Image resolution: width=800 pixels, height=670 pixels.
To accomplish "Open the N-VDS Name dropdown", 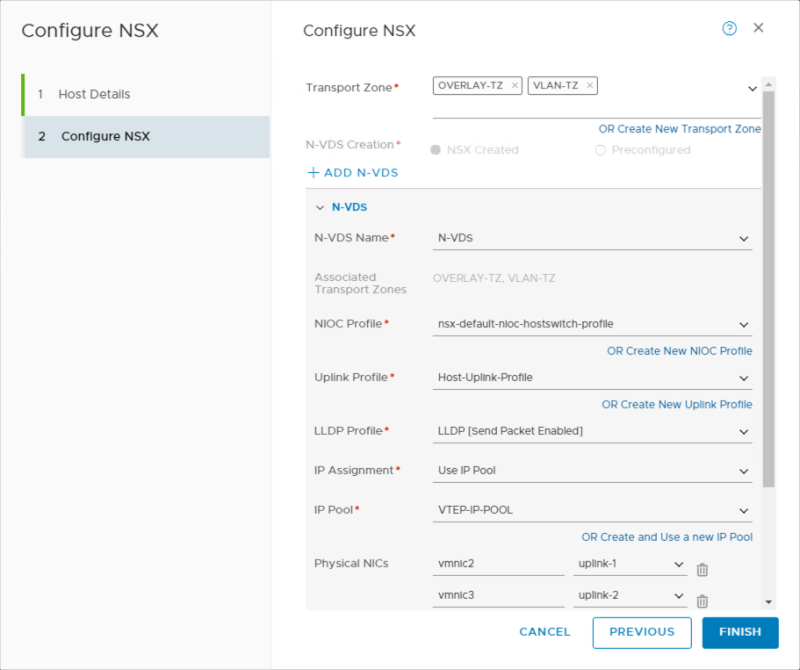I will point(592,238).
